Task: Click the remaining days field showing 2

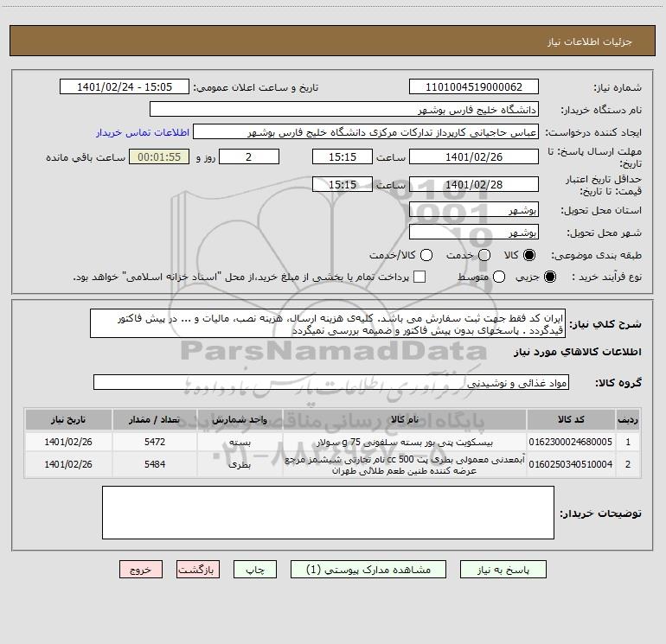Action: (x=249, y=156)
